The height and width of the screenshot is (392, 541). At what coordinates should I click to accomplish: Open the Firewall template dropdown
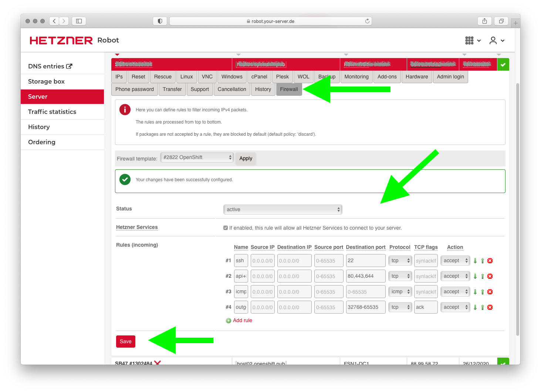197,158
